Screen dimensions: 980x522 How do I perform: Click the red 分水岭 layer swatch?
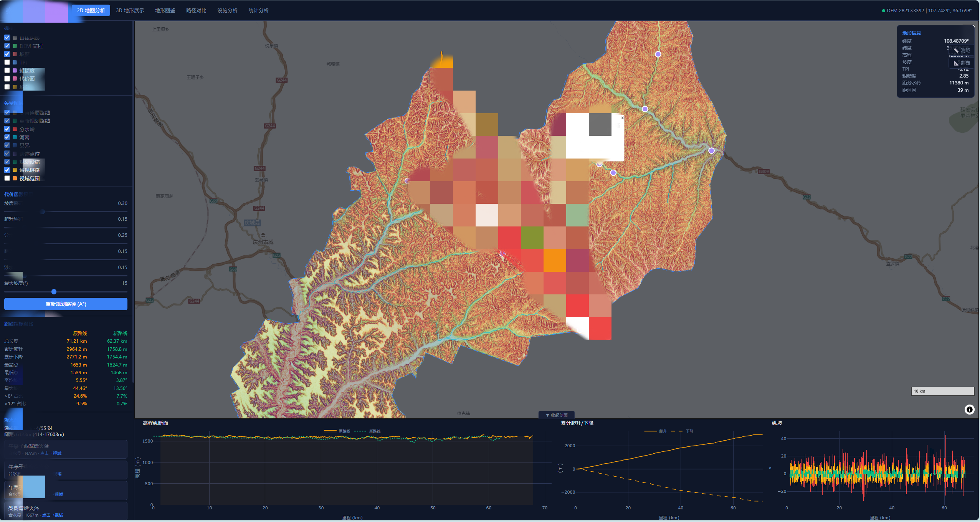(15, 129)
